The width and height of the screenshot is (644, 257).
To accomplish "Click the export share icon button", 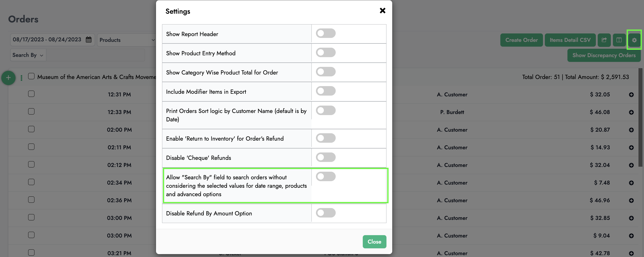I will coord(604,40).
